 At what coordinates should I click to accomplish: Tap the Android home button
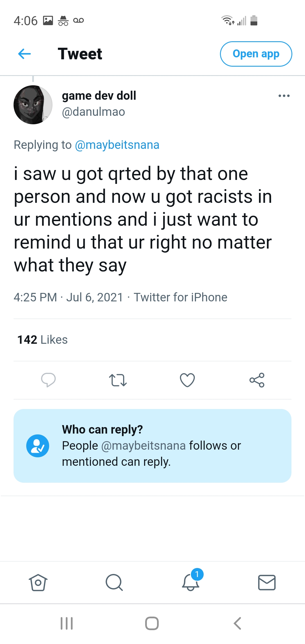point(152,623)
